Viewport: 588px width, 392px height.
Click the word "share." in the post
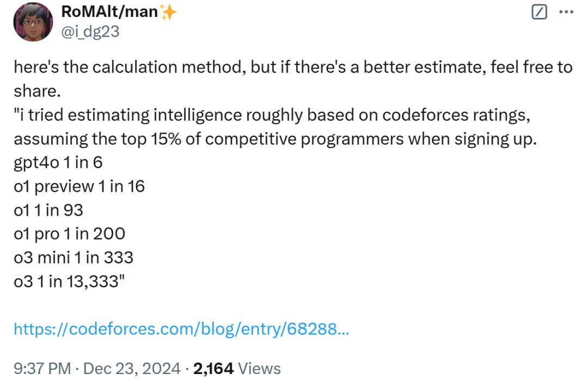coord(37,91)
